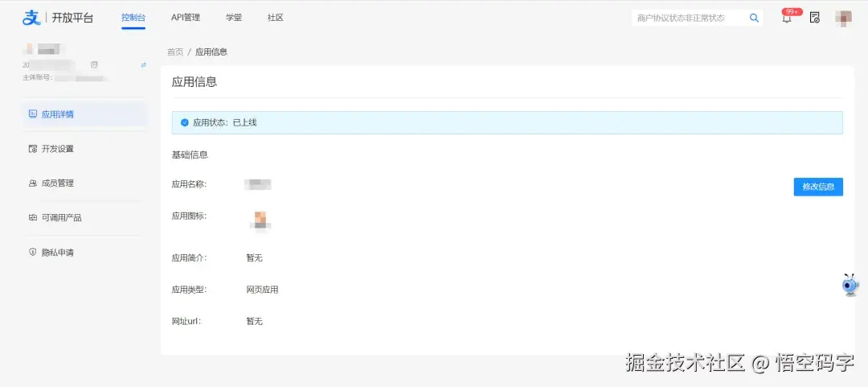Click the 应用状态: 已上线 status text
The image size is (868, 387).
[x=225, y=122]
